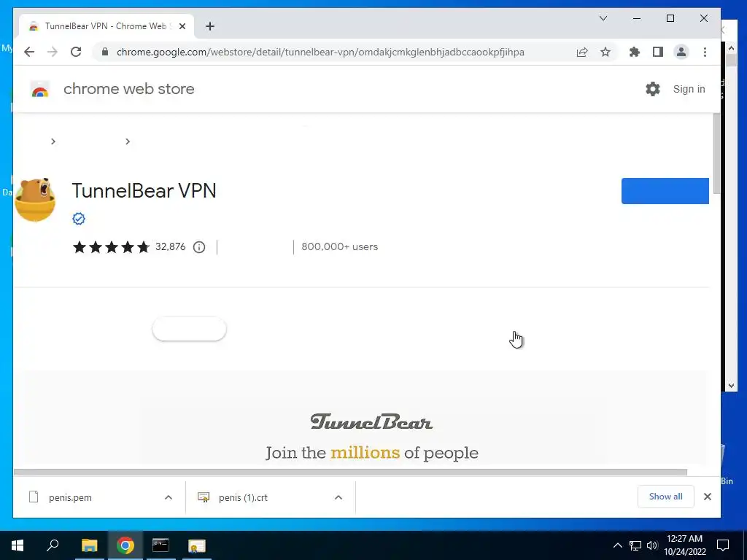This screenshot has width=747, height=560.
Task: Open the Extensions puzzle-piece menu
Action: tap(634, 52)
